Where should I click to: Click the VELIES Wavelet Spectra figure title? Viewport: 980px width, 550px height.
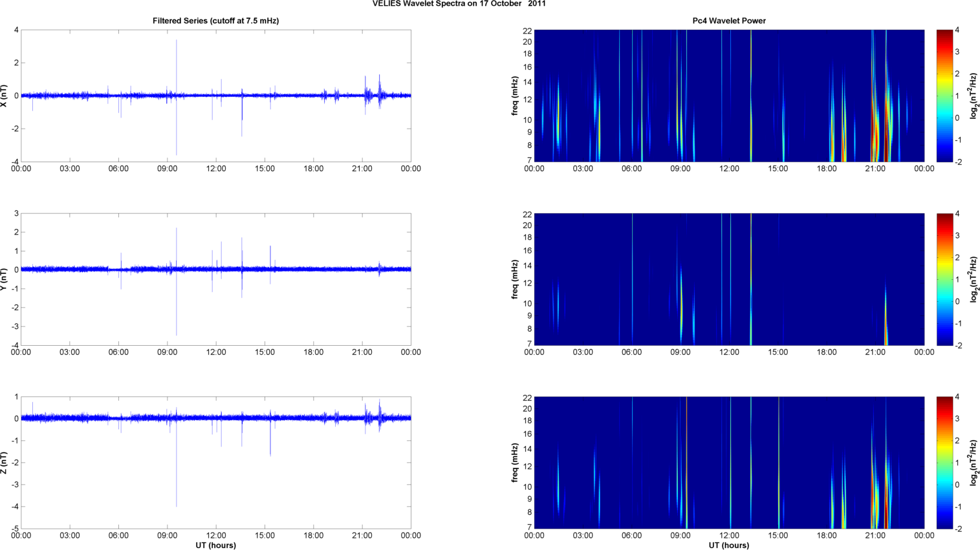[459, 4]
